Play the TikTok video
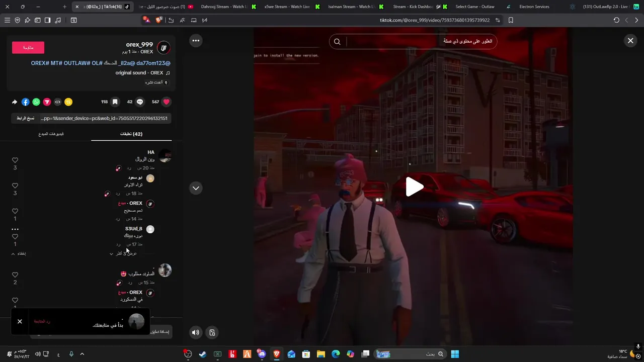The image size is (644, 362). pyautogui.click(x=415, y=187)
